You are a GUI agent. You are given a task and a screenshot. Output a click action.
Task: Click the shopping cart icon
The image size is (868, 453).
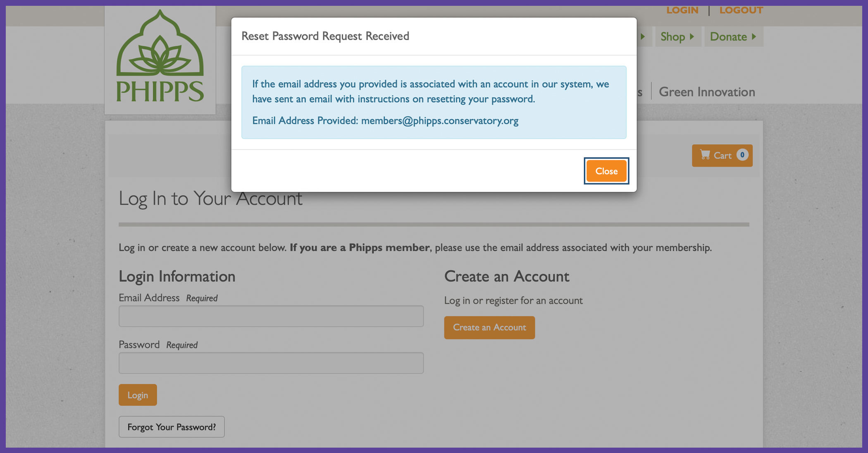tap(705, 155)
